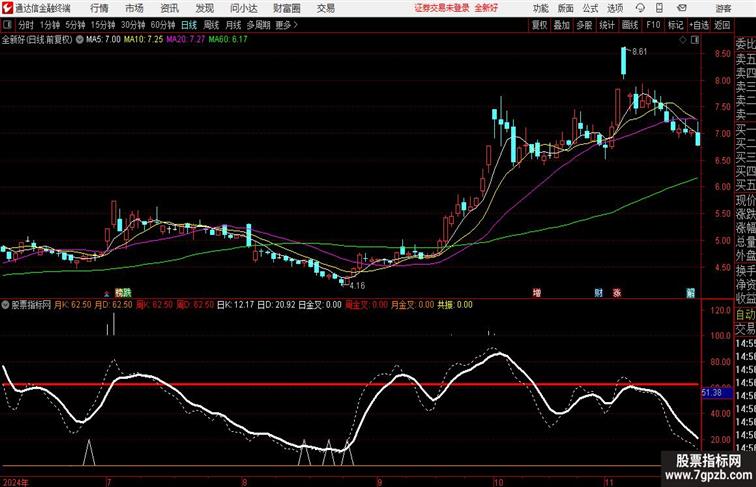756x487 pixels.
Task: Open the mobile phone icon
Action: (660, 8)
